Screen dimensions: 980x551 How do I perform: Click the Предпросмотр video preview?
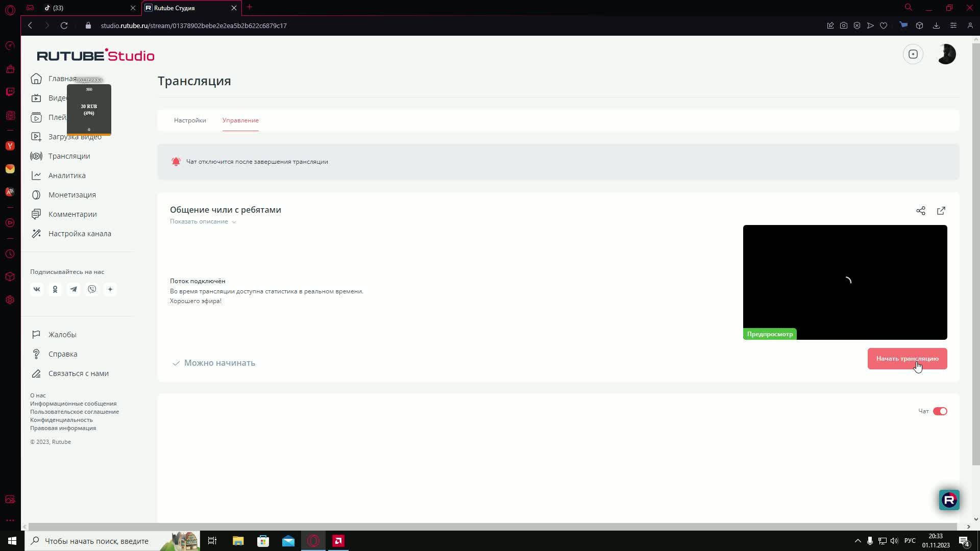pos(845,282)
